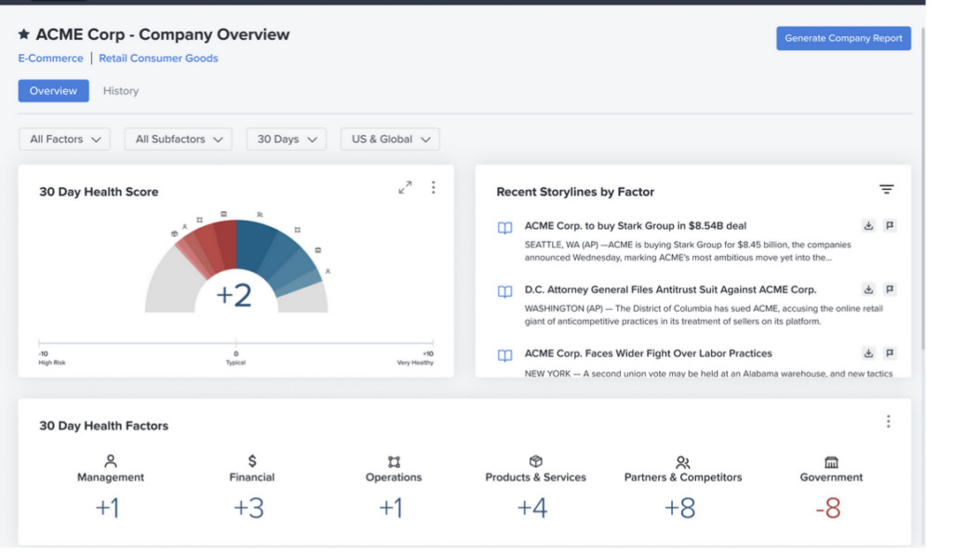Open the All Factors dropdown

click(x=64, y=140)
